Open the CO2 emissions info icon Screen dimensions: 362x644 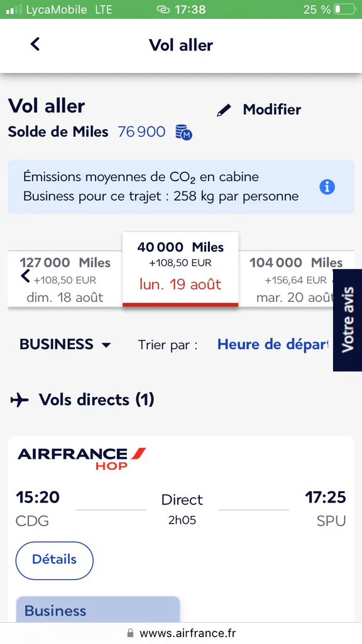click(x=327, y=187)
